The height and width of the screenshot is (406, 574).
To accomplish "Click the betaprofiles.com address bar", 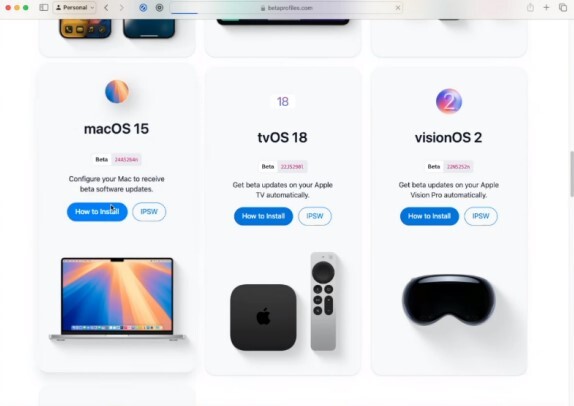I will tap(287, 8).
